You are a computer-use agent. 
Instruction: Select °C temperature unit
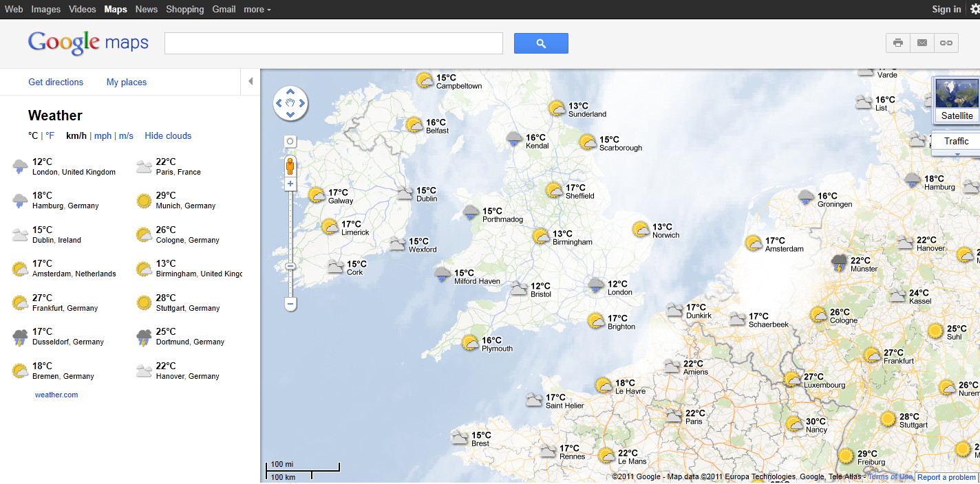(33, 135)
